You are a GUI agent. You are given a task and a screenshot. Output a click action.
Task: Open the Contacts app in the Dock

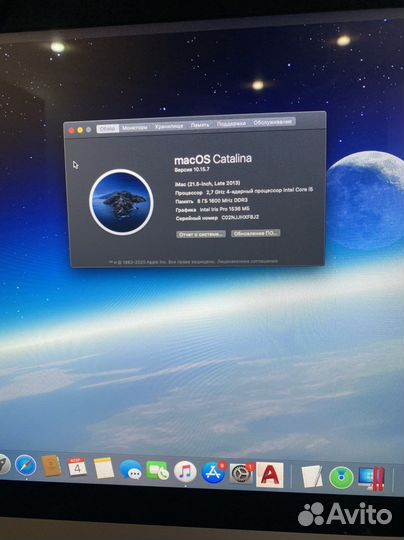point(51,466)
